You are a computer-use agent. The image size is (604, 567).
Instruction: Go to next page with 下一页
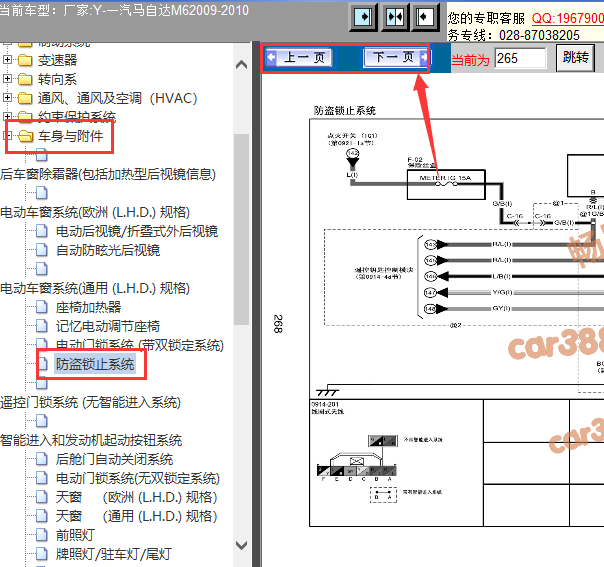(x=396, y=58)
